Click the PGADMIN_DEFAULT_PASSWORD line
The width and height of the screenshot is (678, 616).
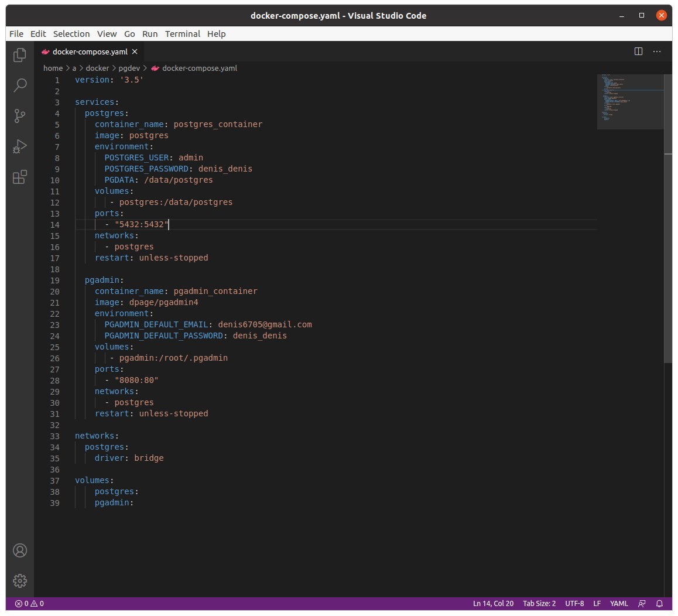196,336
